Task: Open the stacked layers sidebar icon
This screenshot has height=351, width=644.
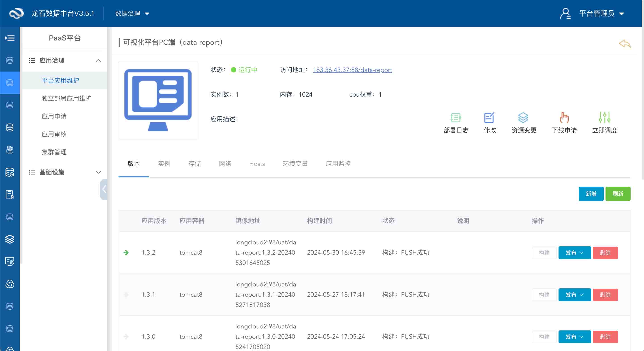Action: pyautogui.click(x=10, y=239)
